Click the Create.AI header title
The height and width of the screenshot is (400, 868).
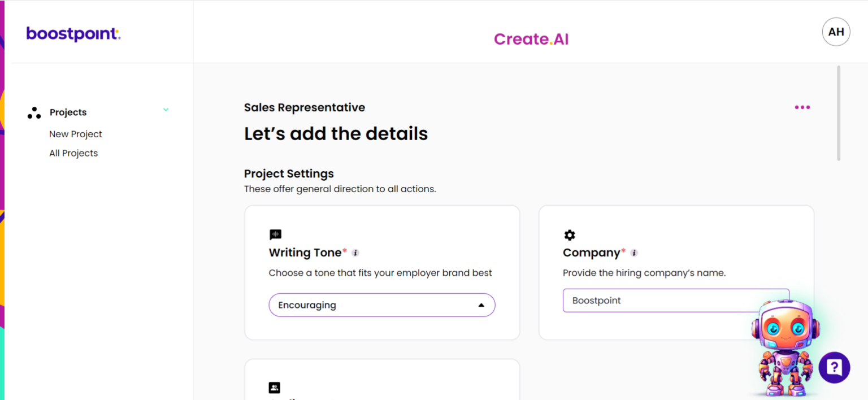pos(531,38)
